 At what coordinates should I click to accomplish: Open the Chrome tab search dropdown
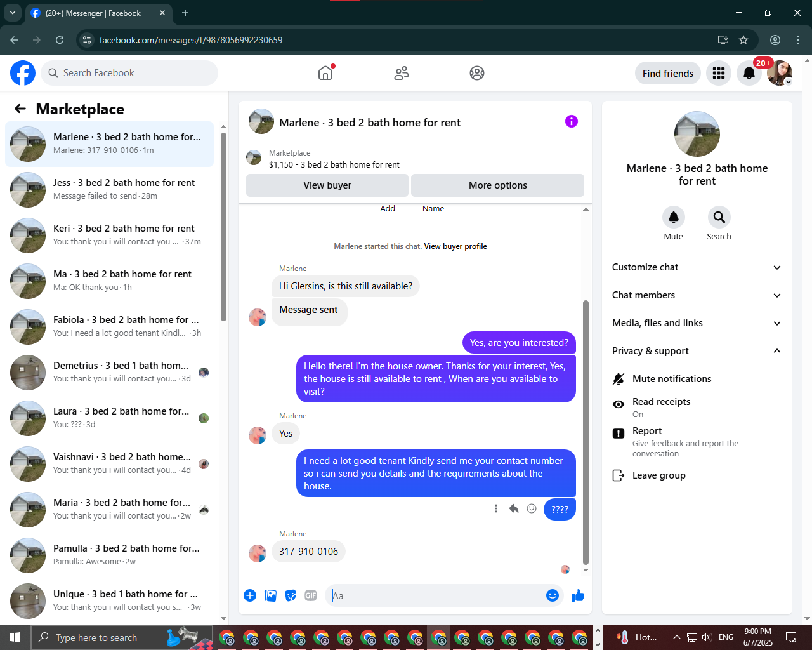pos(13,13)
